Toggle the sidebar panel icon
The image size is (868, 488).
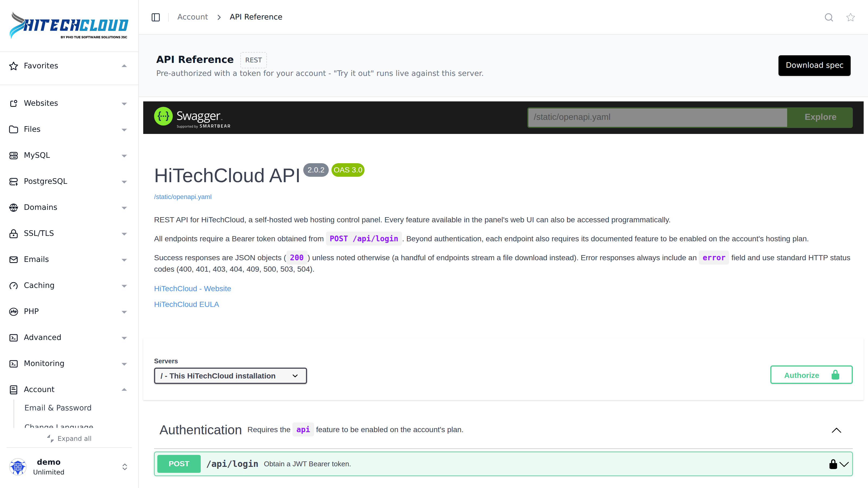155,17
